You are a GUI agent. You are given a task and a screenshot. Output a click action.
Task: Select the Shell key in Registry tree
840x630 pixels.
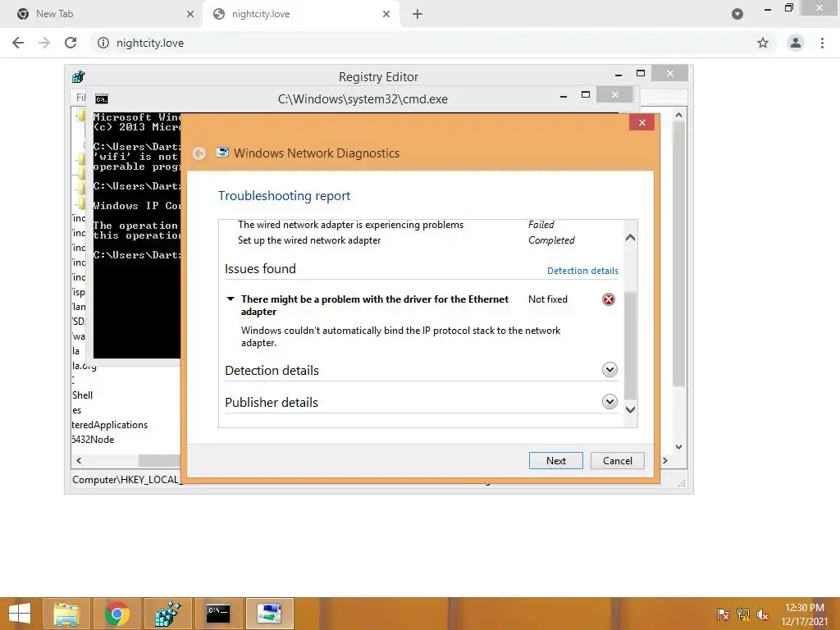click(83, 395)
